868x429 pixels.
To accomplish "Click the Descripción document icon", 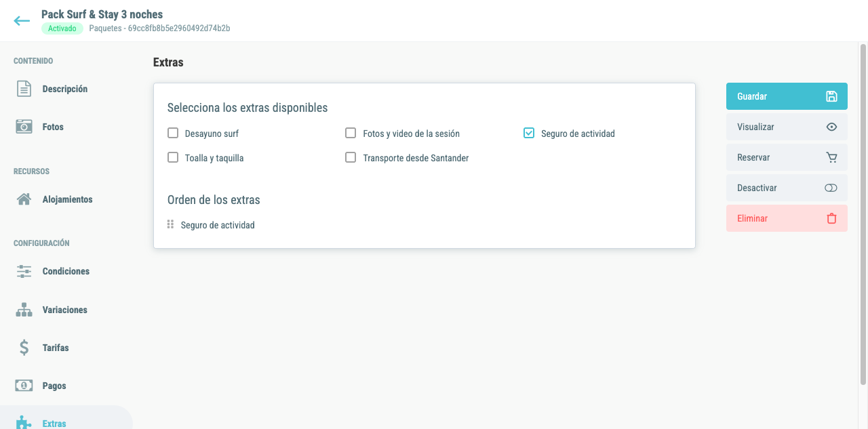I will tap(24, 89).
